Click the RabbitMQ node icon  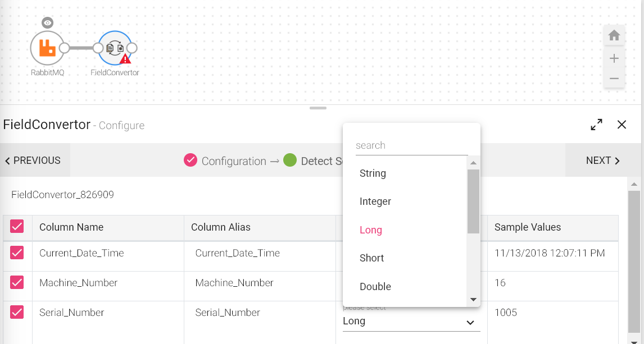[47, 48]
